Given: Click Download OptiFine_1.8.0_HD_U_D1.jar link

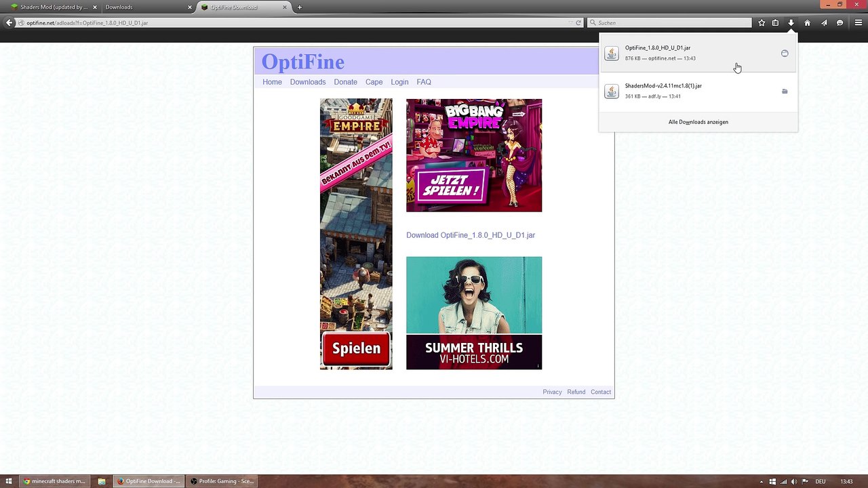Looking at the screenshot, I should [471, 235].
